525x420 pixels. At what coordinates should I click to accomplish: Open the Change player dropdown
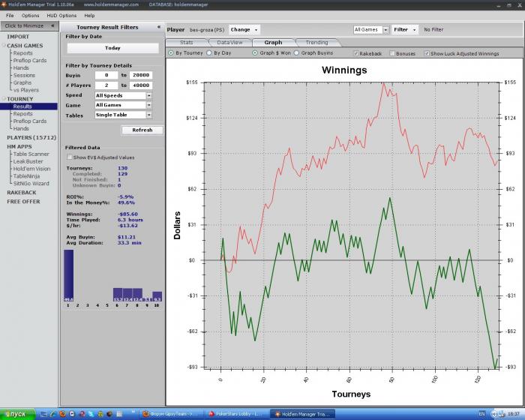click(244, 29)
